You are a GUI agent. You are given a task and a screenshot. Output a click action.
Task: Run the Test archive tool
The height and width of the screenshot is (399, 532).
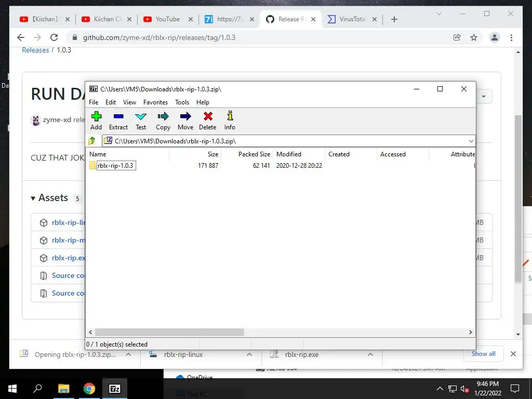140,121
